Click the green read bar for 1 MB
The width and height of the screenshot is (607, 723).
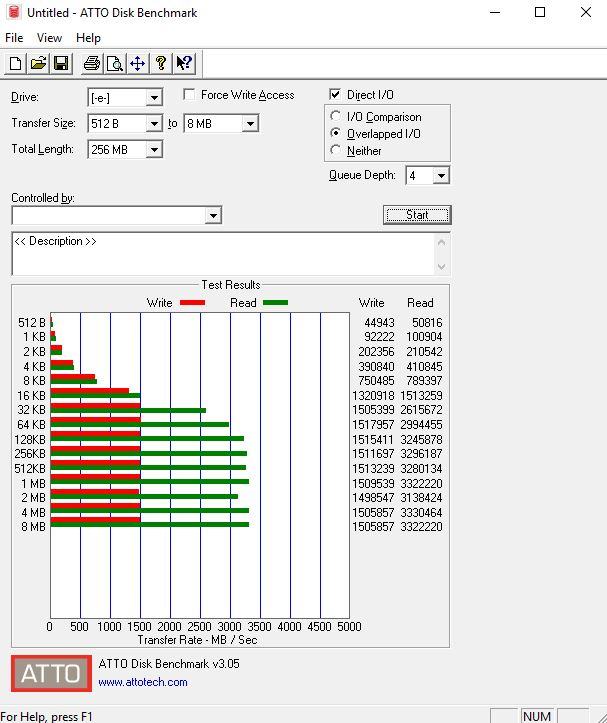point(150,482)
